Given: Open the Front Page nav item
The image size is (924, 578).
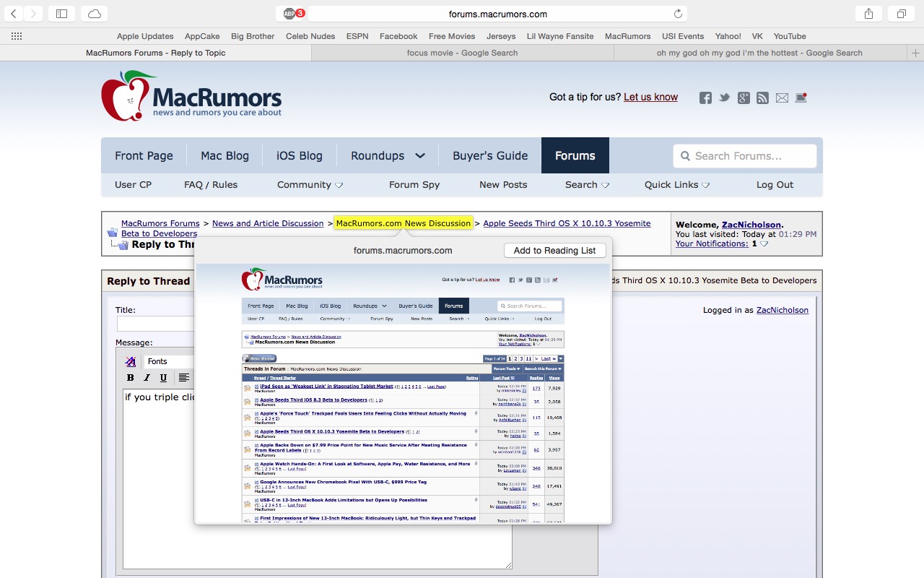Looking at the screenshot, I should [x=144, y=155].
